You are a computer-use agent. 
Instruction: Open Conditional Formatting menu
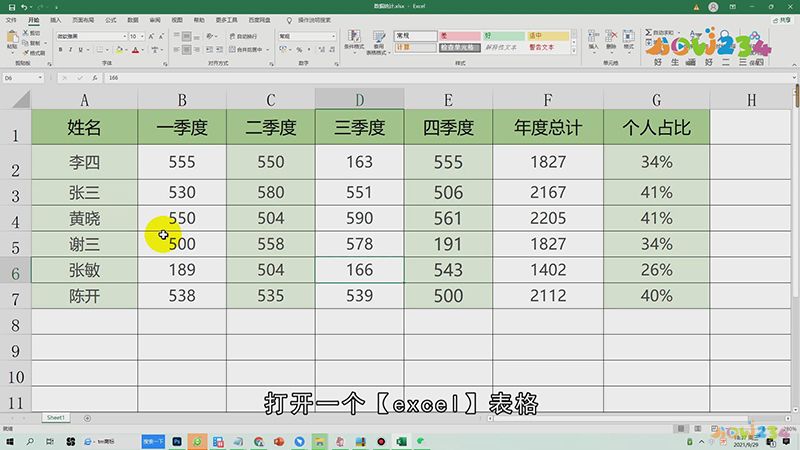point(354,41)
